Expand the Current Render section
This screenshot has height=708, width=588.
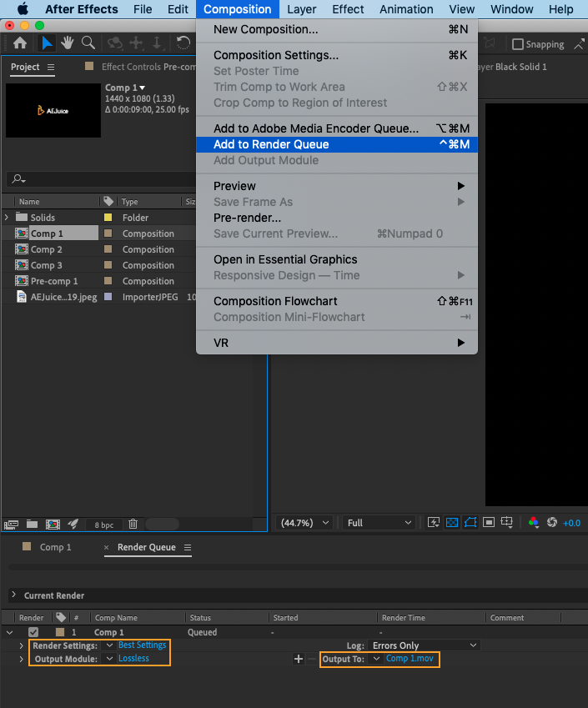coord(13,595)
